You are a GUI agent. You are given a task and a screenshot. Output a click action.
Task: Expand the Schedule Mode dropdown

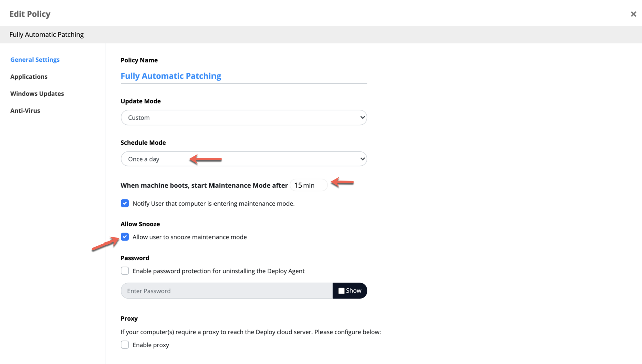tap(244, 159)
